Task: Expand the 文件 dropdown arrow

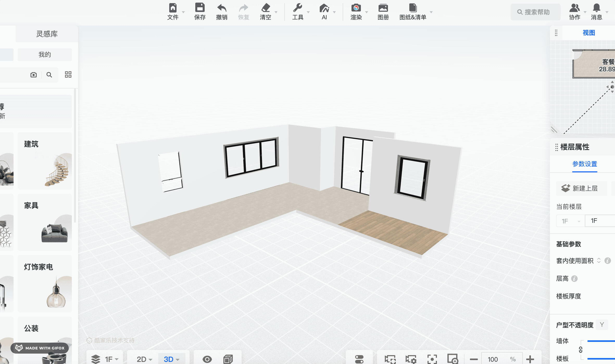Action: tap(183, 12)
